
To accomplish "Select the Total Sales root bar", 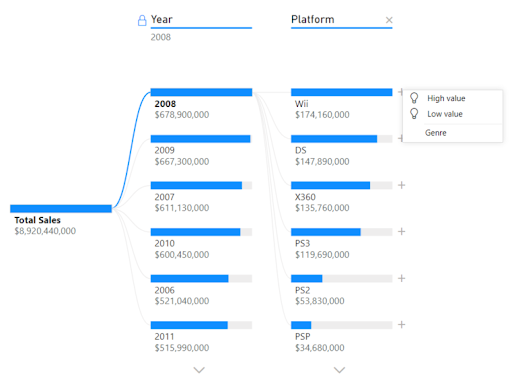I will tap(61, 209).
